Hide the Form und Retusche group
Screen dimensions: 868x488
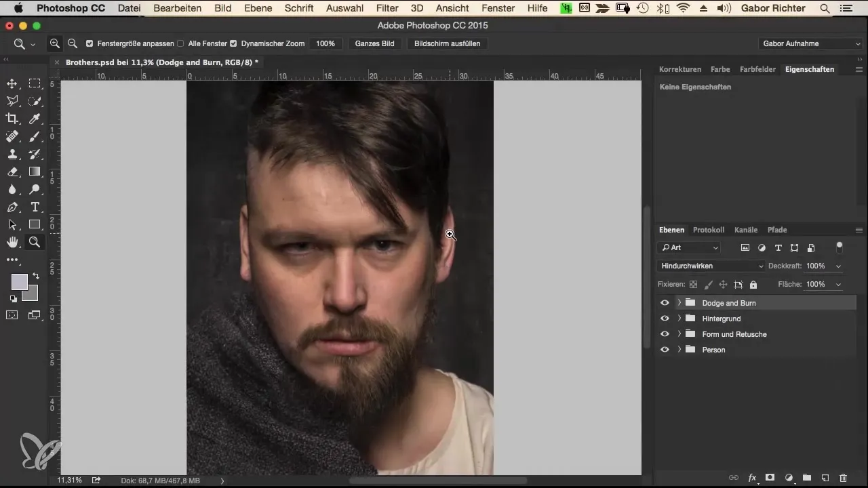665,334
